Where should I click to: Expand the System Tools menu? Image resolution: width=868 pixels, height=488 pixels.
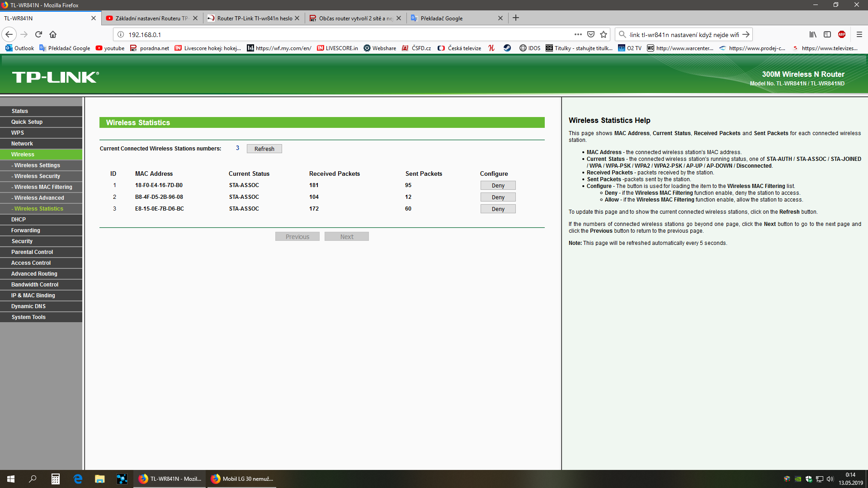(28, 317)
